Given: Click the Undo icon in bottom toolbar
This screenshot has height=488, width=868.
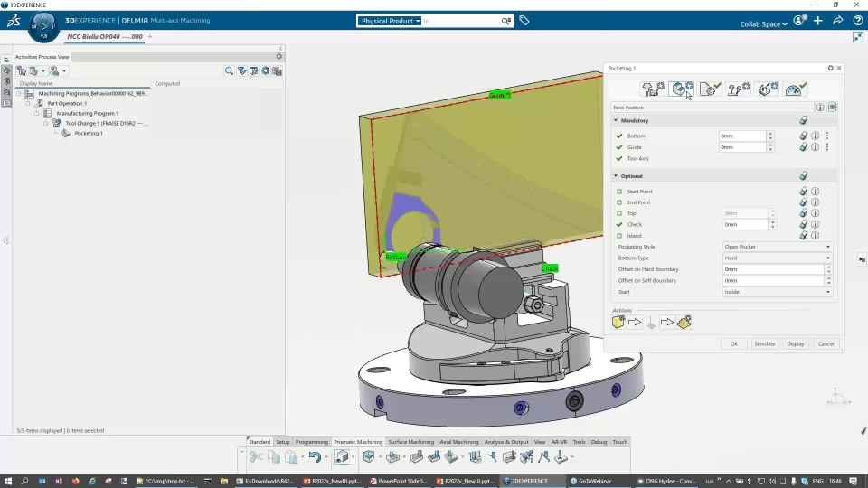Looking at the screenshot, I should coord(315,457).
